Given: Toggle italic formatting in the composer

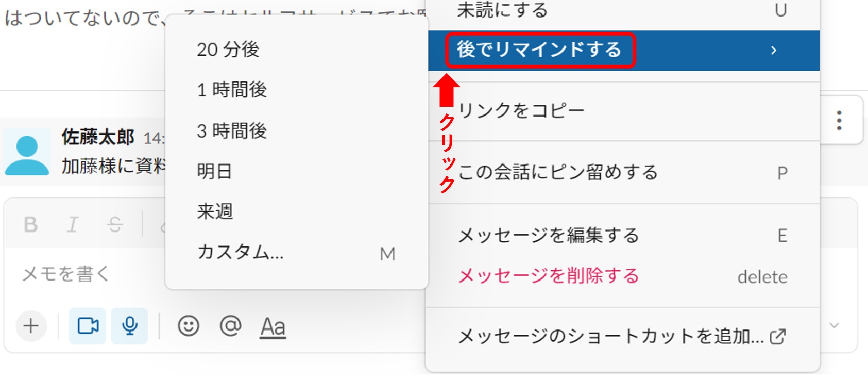Looking at the screenshot, I should click(x=73, y=225).
